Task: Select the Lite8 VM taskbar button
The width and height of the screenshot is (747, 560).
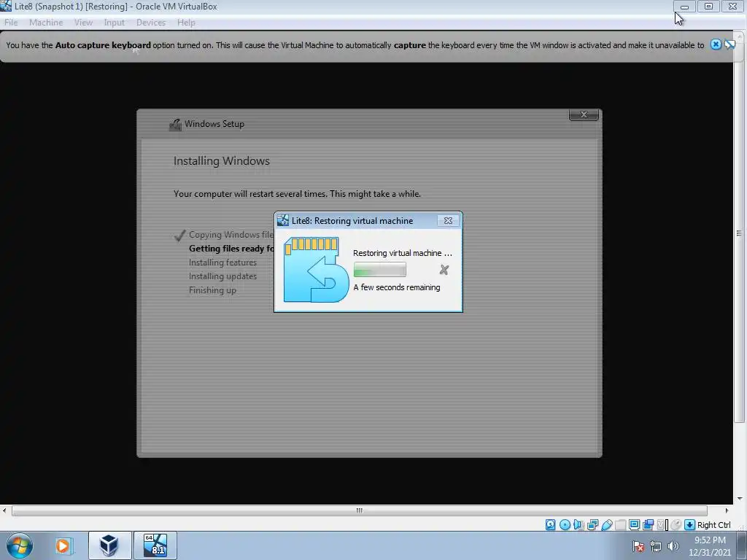Action: pos(155,545)
